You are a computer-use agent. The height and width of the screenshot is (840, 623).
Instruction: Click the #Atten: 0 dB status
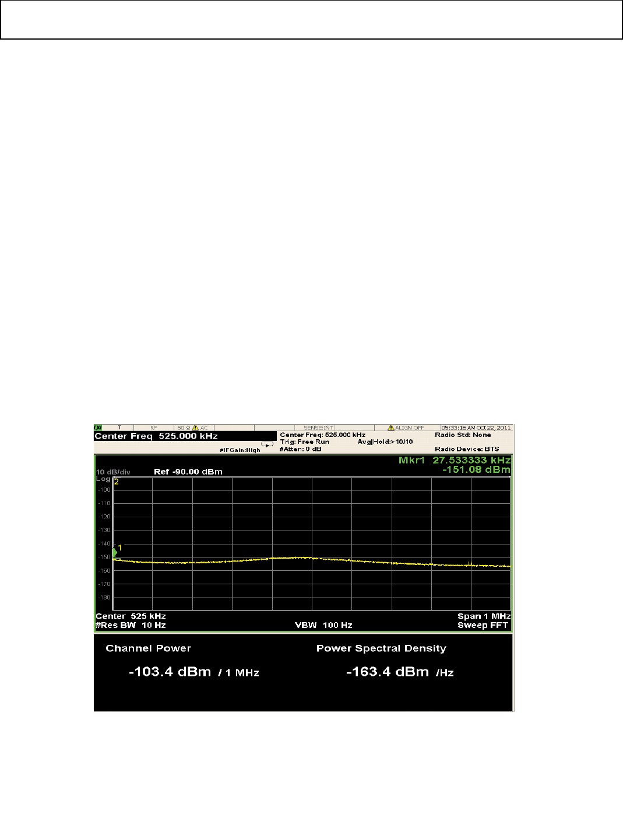pyautogui.click(x=300, y=449)
